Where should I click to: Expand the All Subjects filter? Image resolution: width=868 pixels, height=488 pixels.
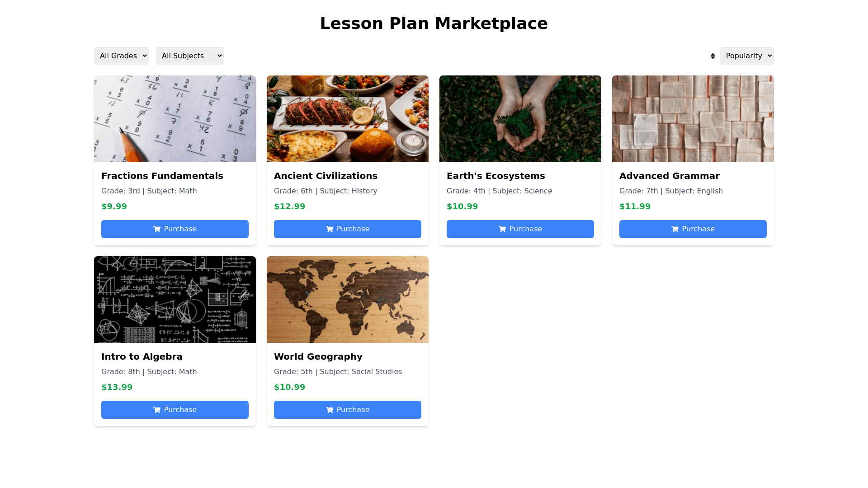189,56
